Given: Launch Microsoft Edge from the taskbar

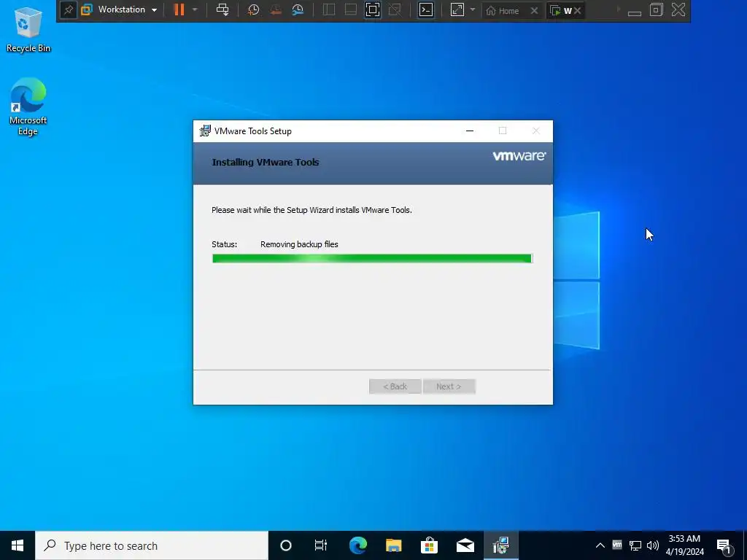Looking at the screenshot, I should [357, 545].
